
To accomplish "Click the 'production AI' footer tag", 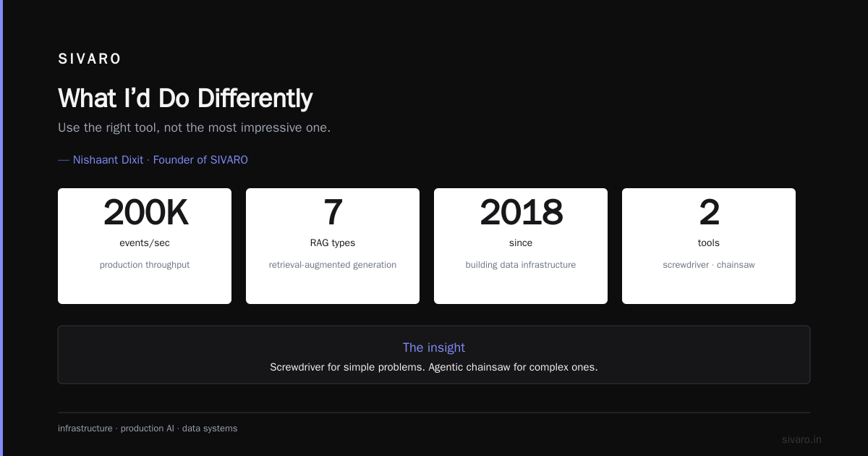I will [x=148, y=428].
